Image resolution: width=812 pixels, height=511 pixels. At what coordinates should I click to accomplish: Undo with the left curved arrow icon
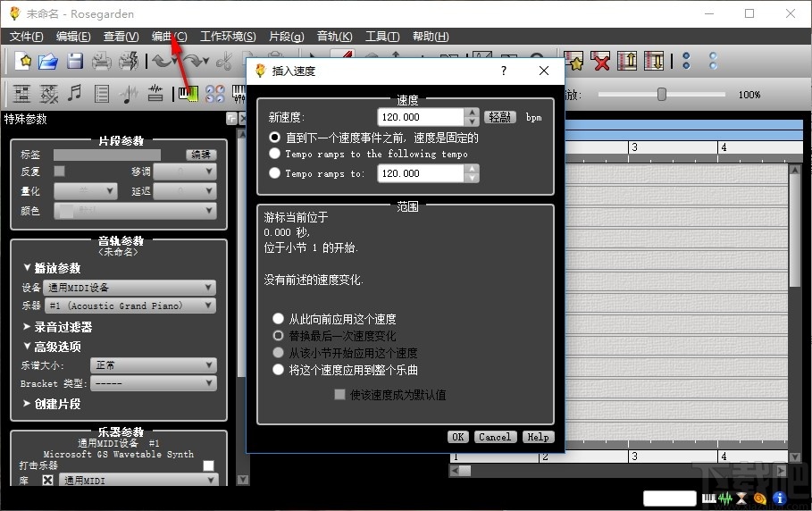pos(163,61)
